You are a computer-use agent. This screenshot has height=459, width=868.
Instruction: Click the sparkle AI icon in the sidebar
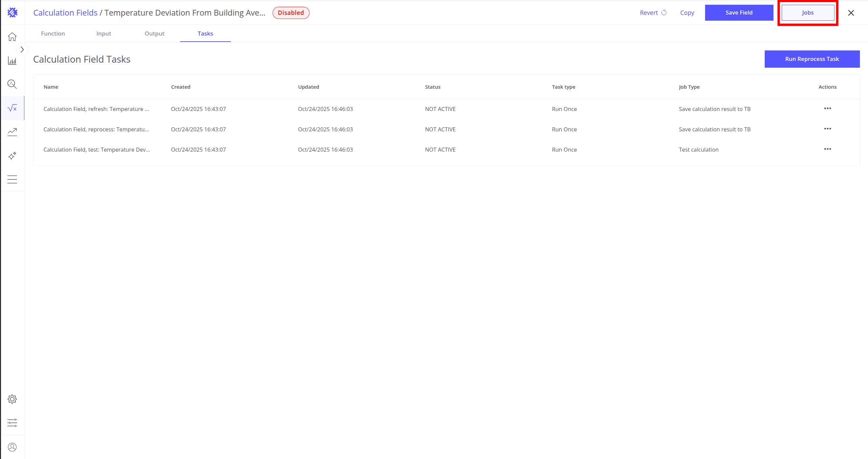[12, 156]
